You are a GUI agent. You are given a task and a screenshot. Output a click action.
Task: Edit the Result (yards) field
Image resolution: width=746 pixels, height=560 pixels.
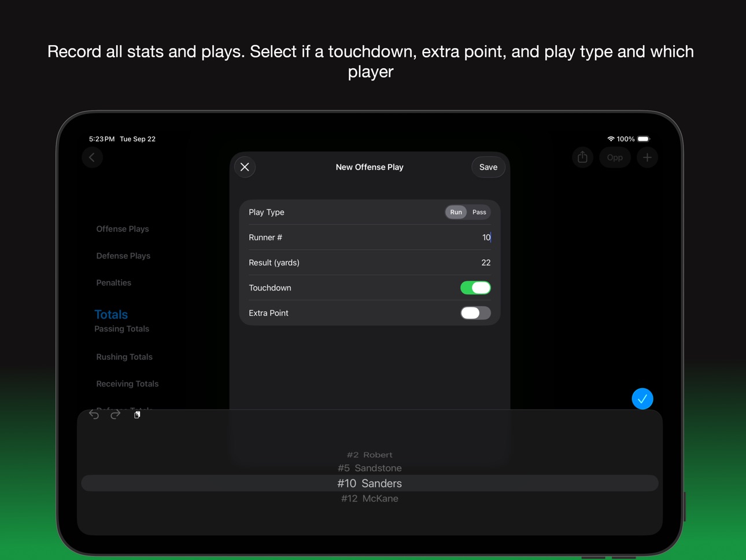point(370,263)
